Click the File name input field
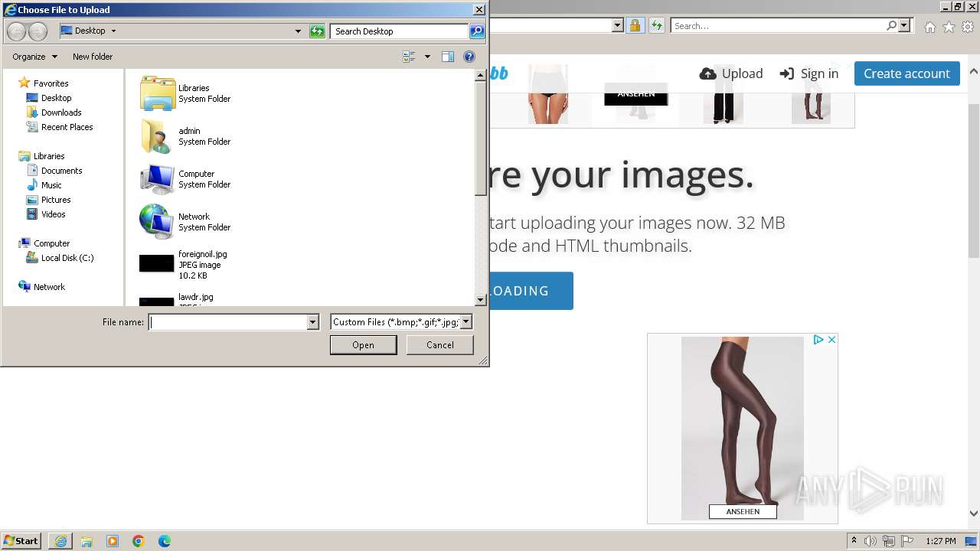 pos(227,322)
